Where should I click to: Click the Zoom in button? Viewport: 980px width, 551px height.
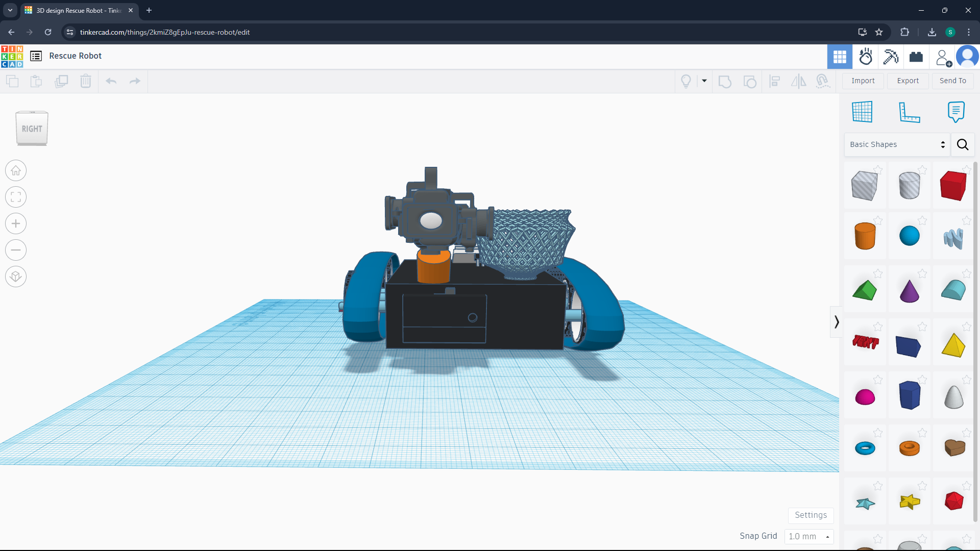16,223
